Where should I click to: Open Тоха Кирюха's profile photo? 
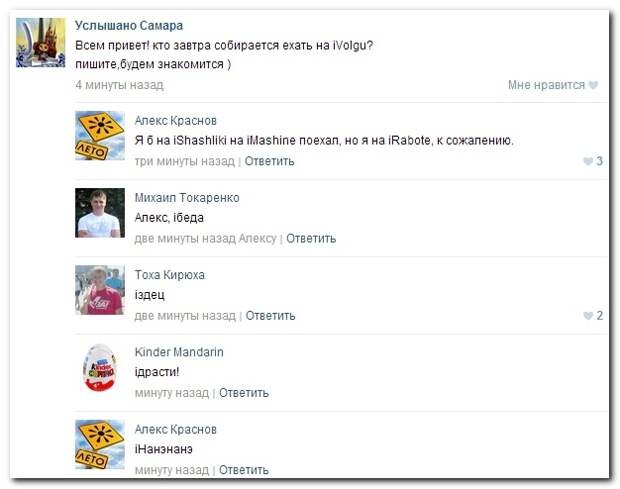pyautogui.click(x=100, y=290)
